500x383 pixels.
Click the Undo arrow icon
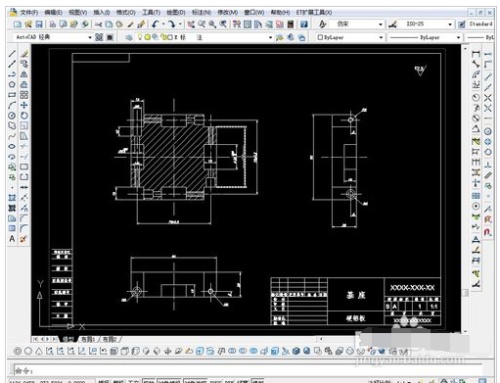155,24
